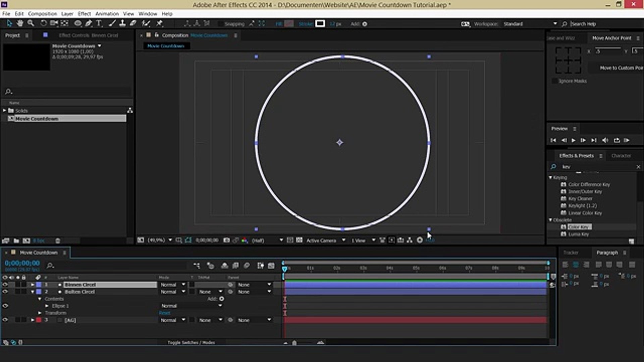Select the Brush tool
Image resolution: width=644 pixels, height=362 pixels.
point(112,23)
